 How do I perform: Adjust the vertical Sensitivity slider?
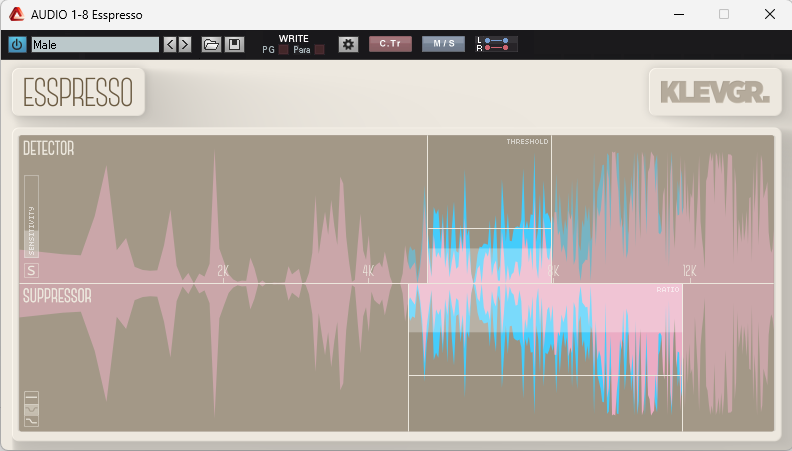31,216
